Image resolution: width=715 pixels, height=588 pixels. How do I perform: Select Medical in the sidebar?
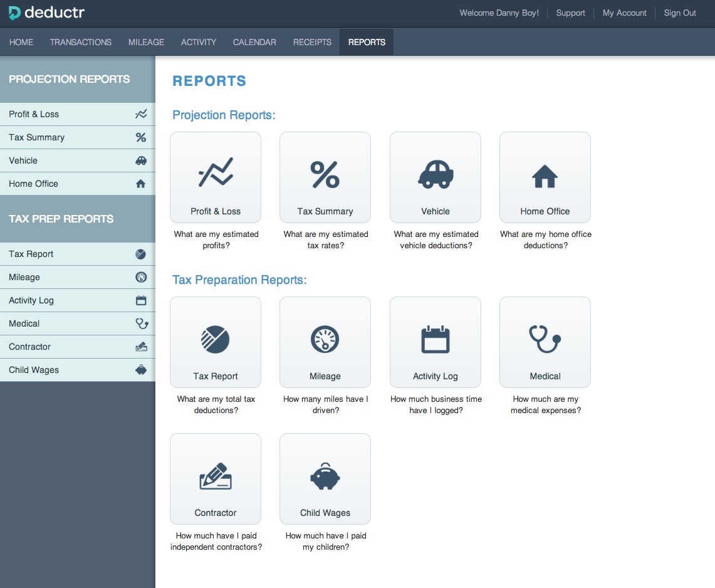pyautogui.click(x=78, y=323)
